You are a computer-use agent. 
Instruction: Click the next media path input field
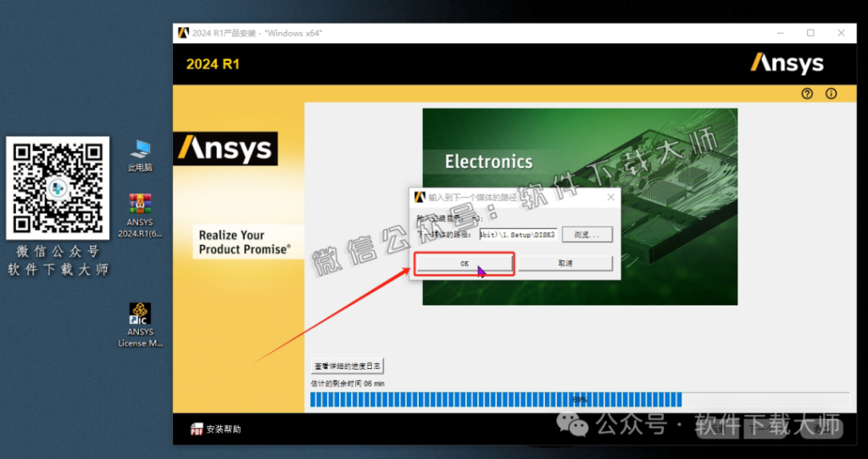(518, 234)
